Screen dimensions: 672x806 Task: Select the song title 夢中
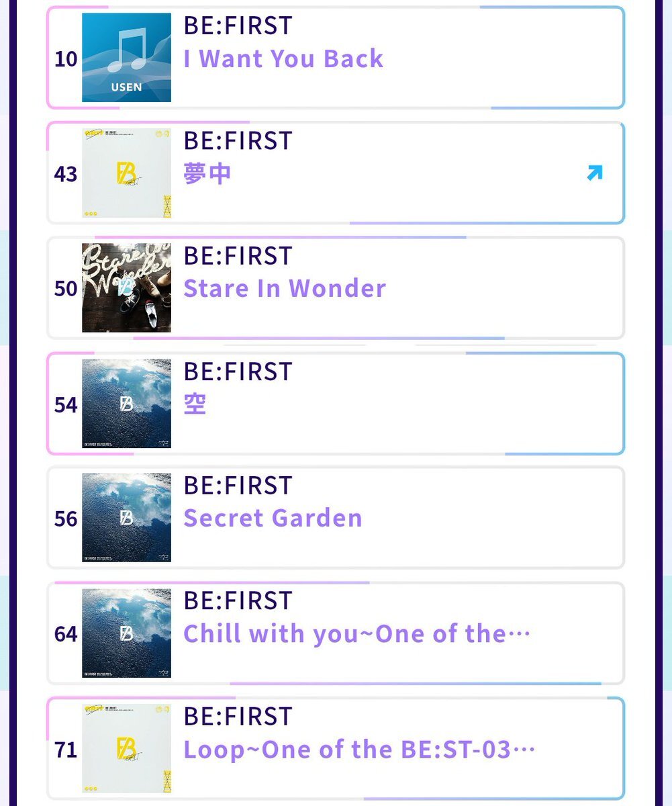point(207,174)
